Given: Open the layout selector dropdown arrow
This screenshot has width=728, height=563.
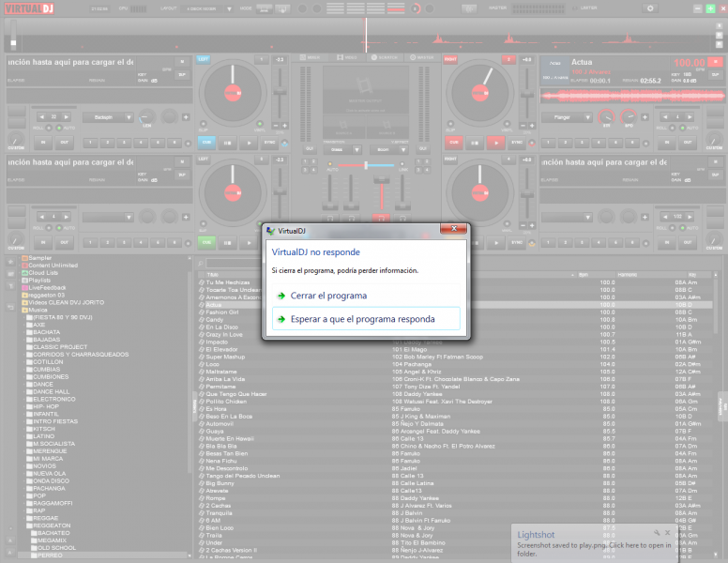Looking at the screenshot, I should pyautogui.click(x=229, y=8).
